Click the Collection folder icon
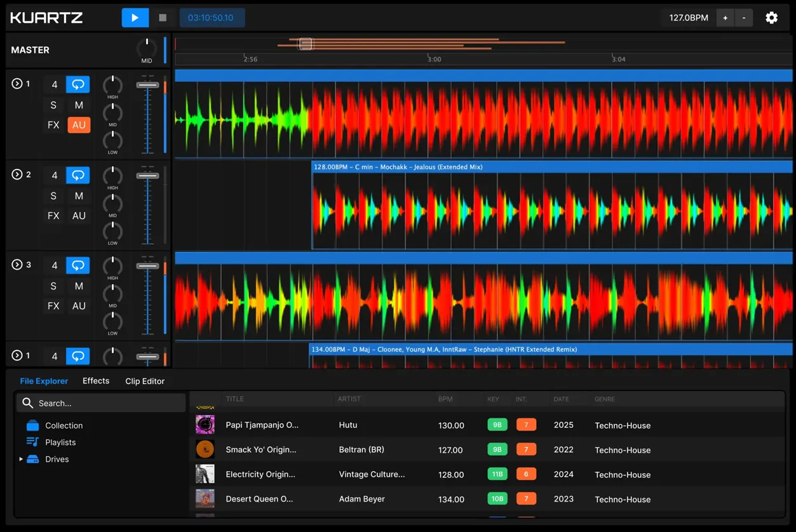 (33, 425)
